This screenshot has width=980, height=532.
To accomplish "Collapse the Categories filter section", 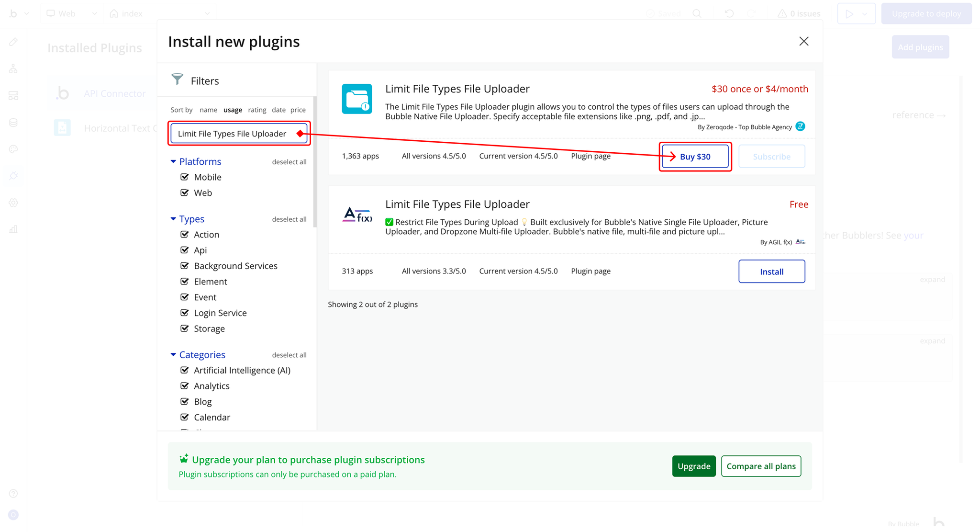I will (173, 355).
